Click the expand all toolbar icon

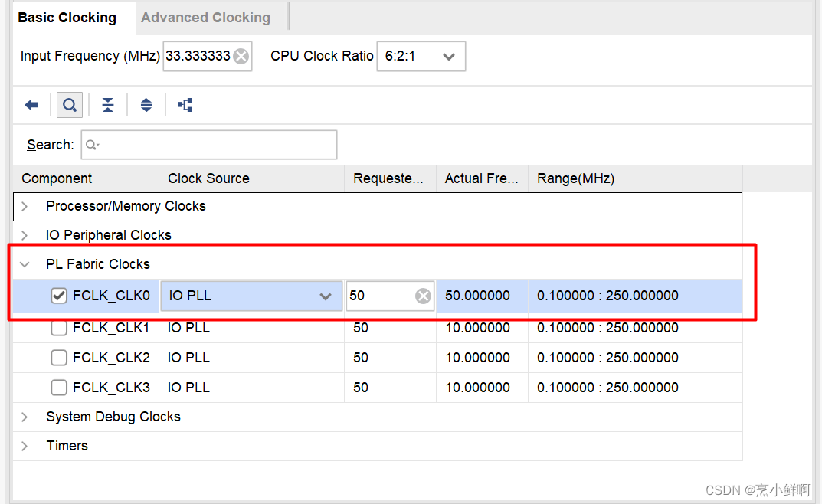coord(146,105)
